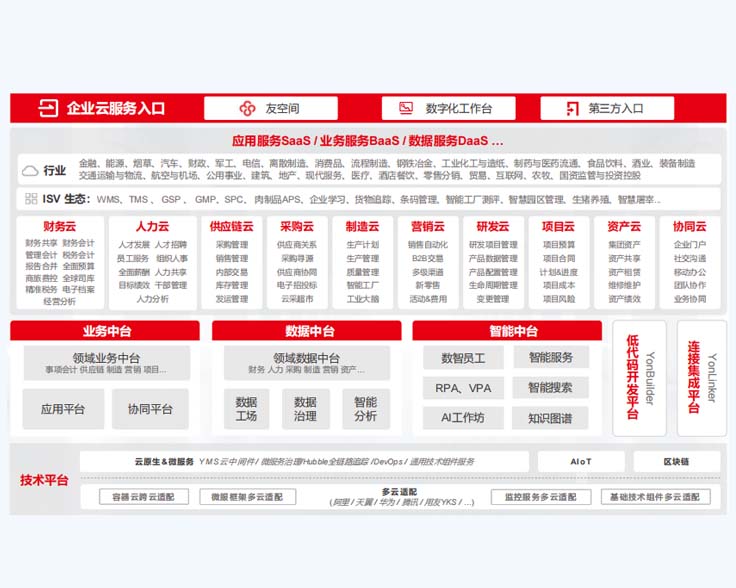Open the 协同平台 box
The height and width of the screenshot is (588, 736).
click(x=150, y=409)
